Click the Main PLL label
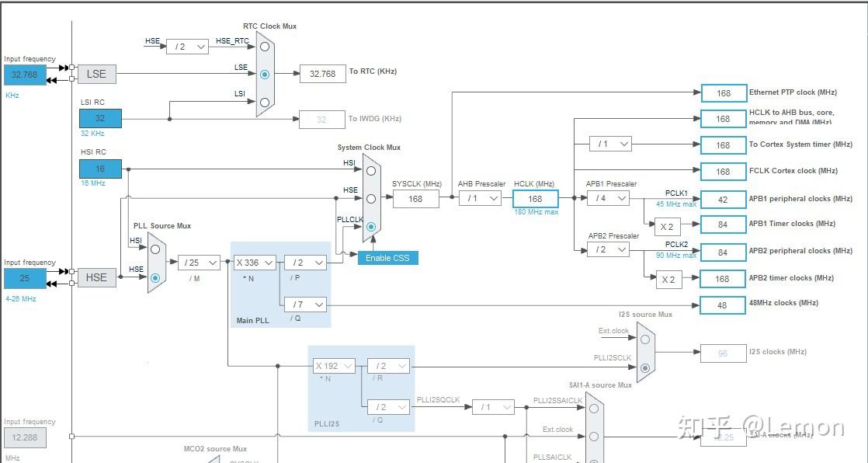The height and width of the screenshot is (463, 868). [x=252, y=320]
